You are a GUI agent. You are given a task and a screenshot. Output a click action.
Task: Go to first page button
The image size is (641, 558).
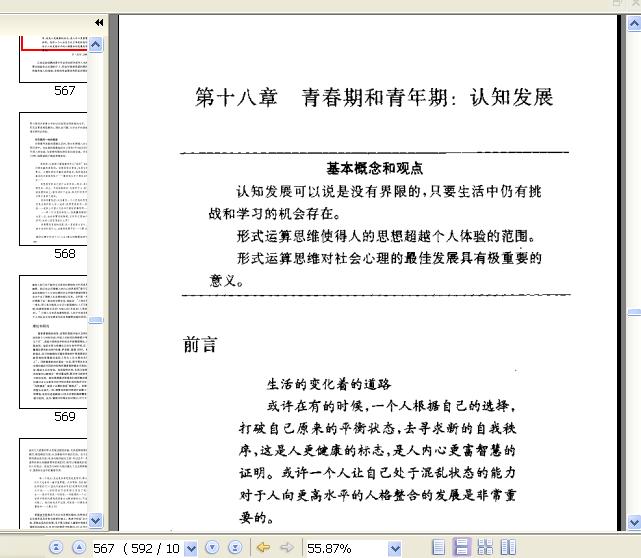tap(56, 547)
